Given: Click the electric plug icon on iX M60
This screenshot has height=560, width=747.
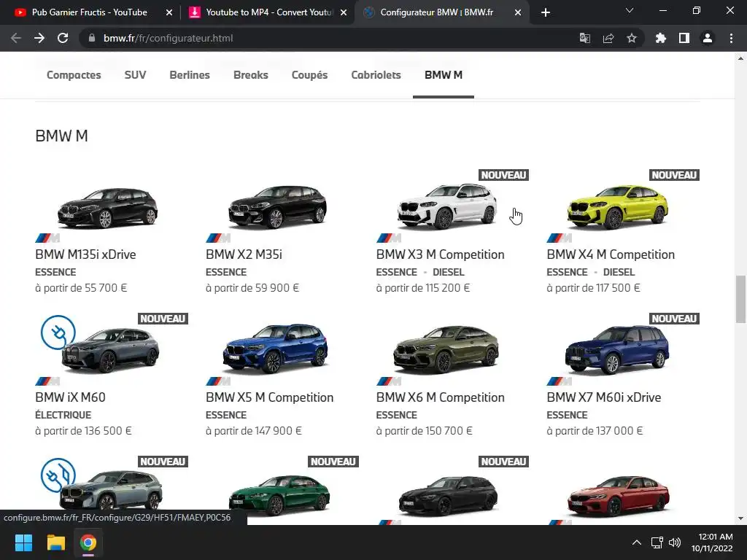Looking at the screenshot, I should [58, 332].
